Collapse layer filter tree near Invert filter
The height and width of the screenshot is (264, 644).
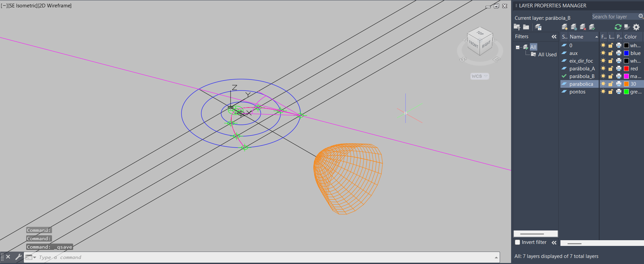pos(554,243)
